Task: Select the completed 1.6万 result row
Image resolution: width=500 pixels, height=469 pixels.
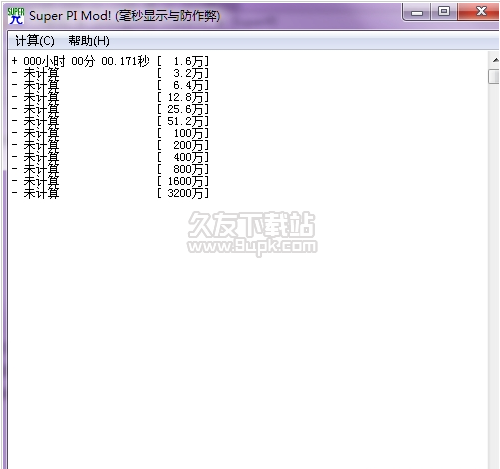Action: tap(110, 61)
